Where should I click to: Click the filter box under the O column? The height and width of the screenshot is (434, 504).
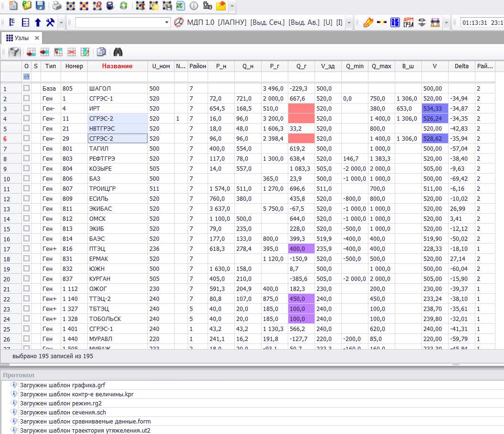26,77
